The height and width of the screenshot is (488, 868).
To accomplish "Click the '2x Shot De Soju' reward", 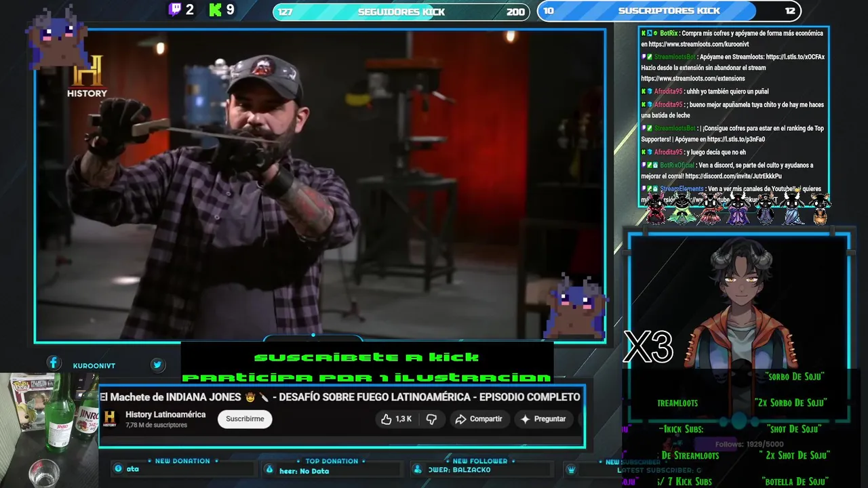I will pyautogui.click(x=793, y=455).
